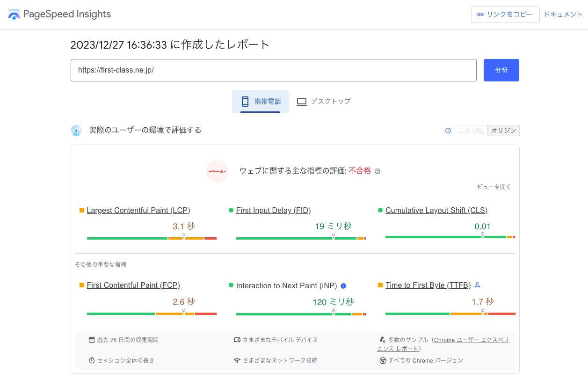Click the Core Web Vitals failed assessment icon
This screenshot has width=588, height=380.
click(217, 171)
